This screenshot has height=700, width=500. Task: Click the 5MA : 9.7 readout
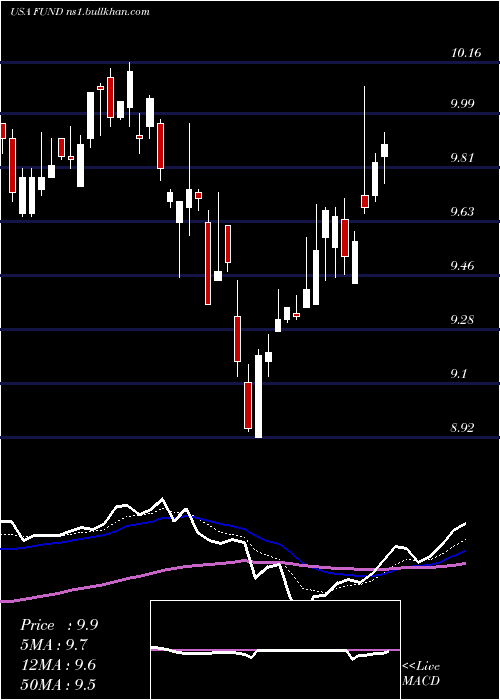click(x=54, y=645)
